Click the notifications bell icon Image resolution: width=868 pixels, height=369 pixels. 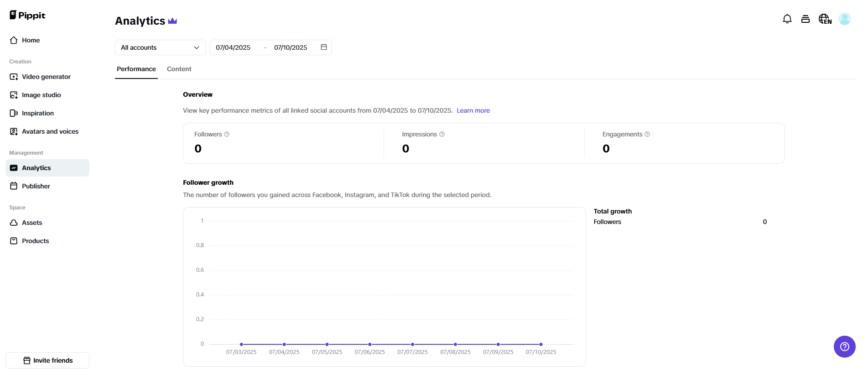(787, 19)
